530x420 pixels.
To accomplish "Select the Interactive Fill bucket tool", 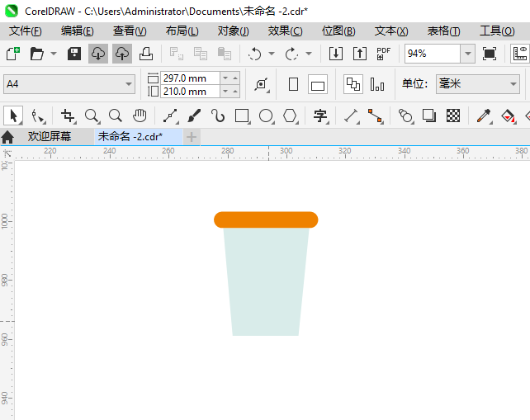I will pos(508,116).
